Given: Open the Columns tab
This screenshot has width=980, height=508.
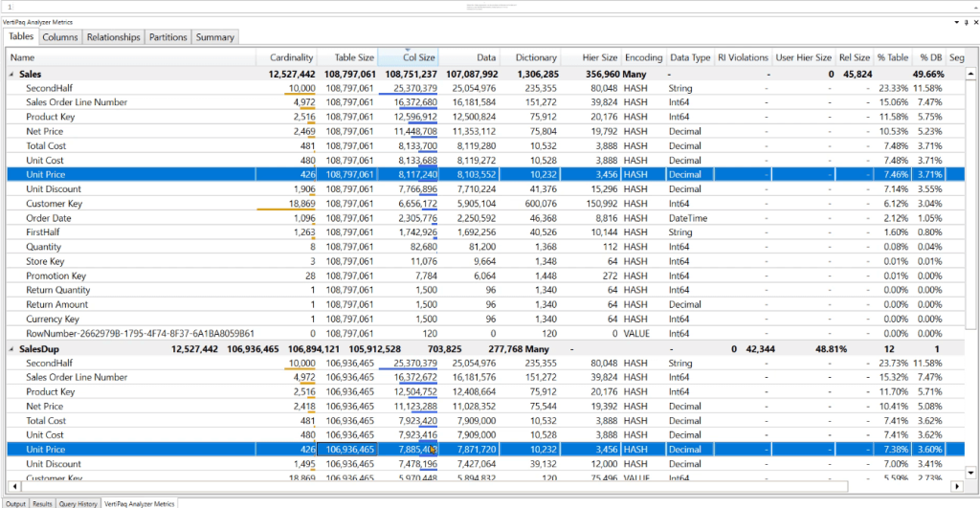Looking at the screenshot, I should pyautogui.click(x=60, y=37).
